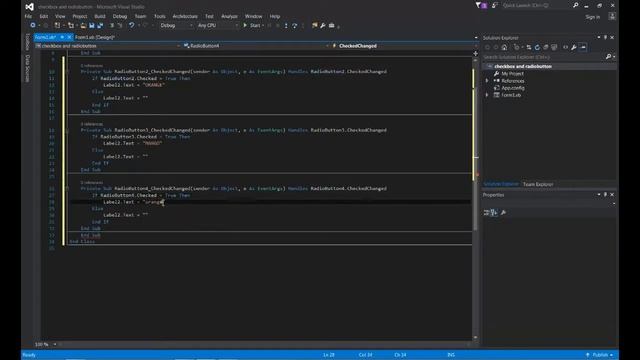Click the Toolbox side tab
This screenshot has width=640, height=360.
27,42
